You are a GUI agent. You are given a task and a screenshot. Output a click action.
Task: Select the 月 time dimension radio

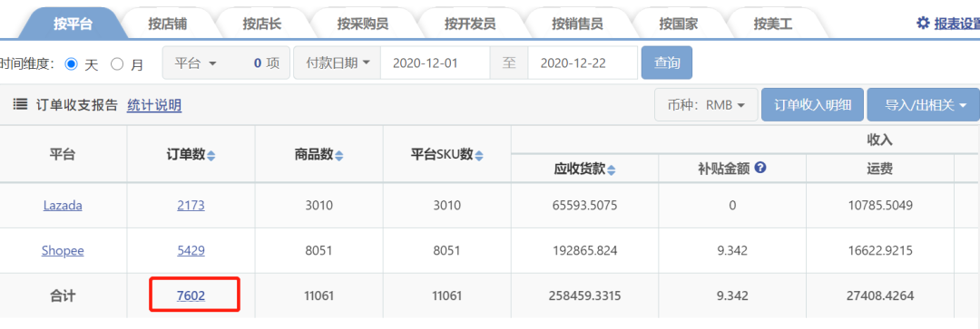pyautogui.click(x=117, y=63)
